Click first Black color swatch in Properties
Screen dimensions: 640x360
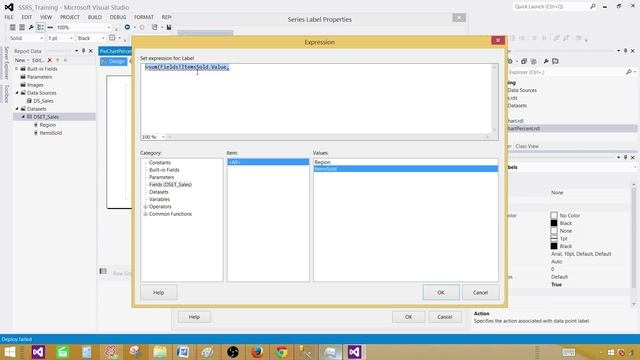[554, 223]
